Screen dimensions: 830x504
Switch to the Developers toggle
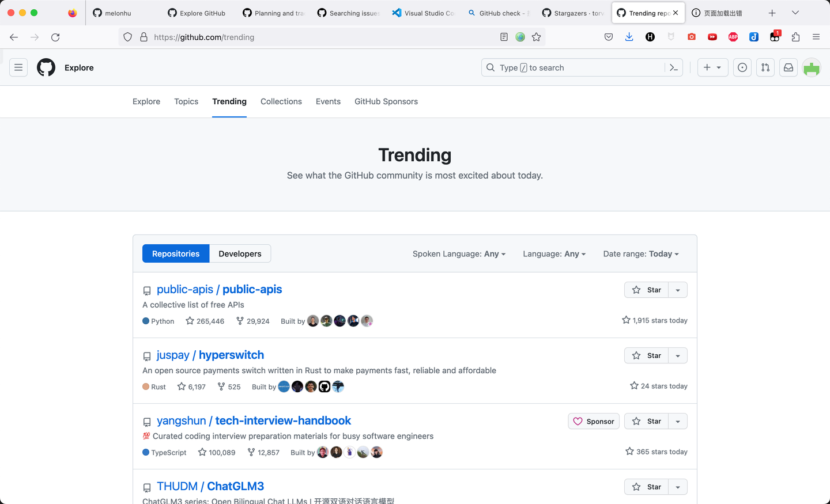coord(240,253)
